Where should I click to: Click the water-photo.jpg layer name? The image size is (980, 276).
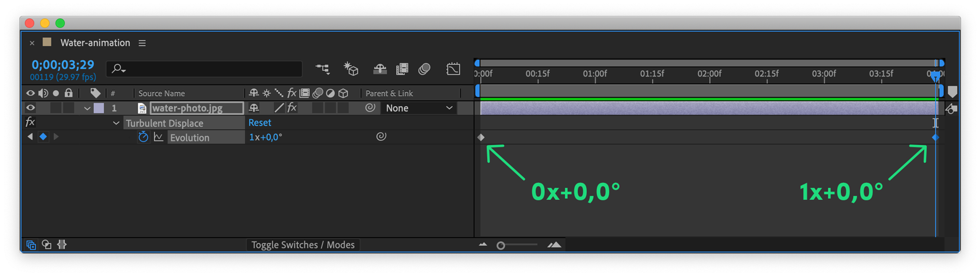click(x=187, y=108)
